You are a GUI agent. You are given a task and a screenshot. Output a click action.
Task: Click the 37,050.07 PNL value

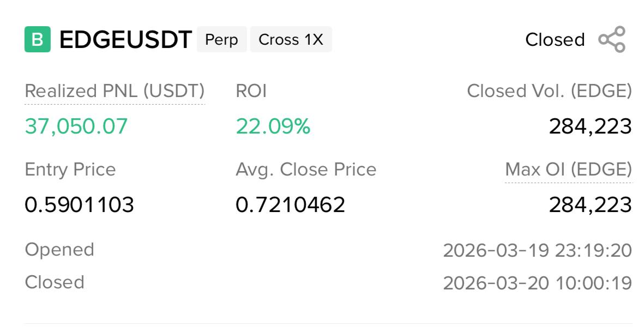(76, 126)
